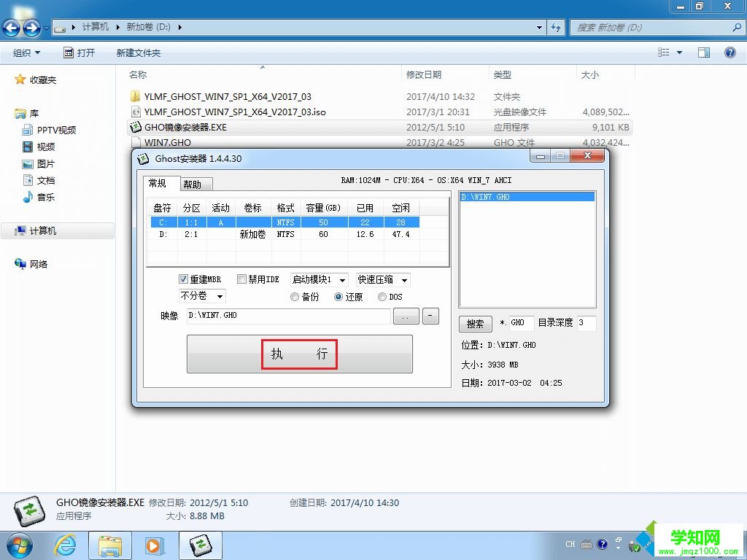Click the change view icon in toolbar
The image size is (747, 560).
pos(665,52)
